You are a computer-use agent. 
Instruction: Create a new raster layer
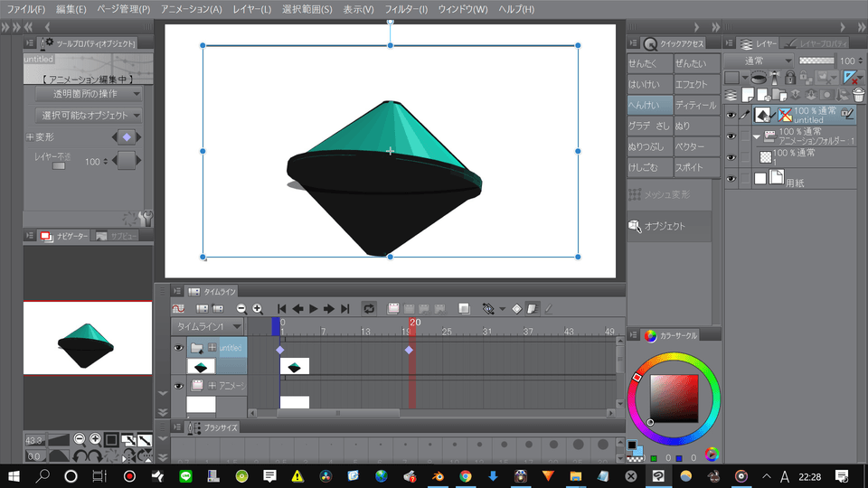coord(749,95)
